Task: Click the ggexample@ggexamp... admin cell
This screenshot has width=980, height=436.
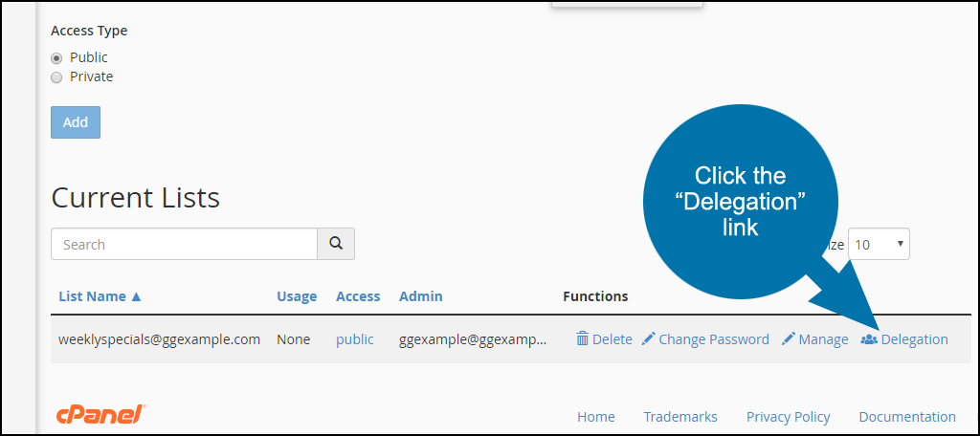Action: pyautogui.click(x=473, y=339)
